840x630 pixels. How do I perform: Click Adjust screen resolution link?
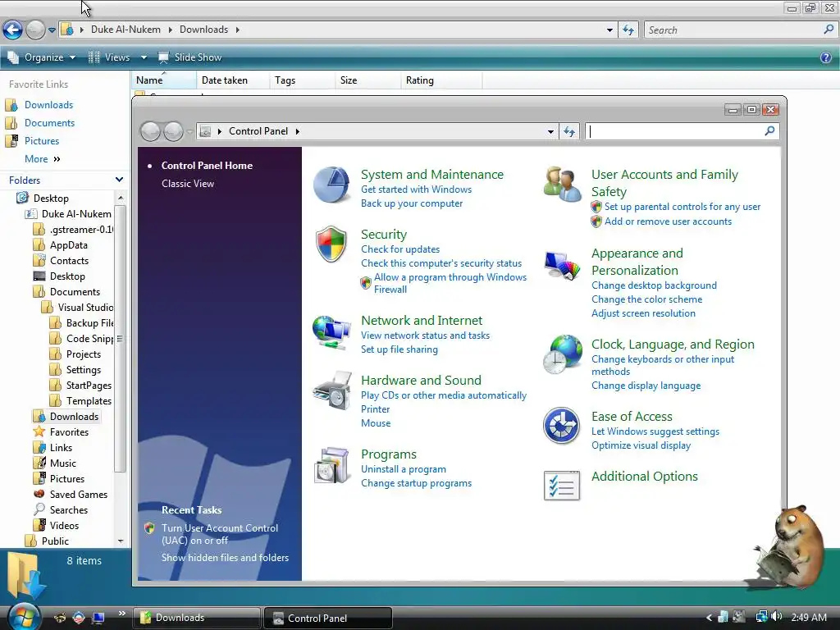643,313
